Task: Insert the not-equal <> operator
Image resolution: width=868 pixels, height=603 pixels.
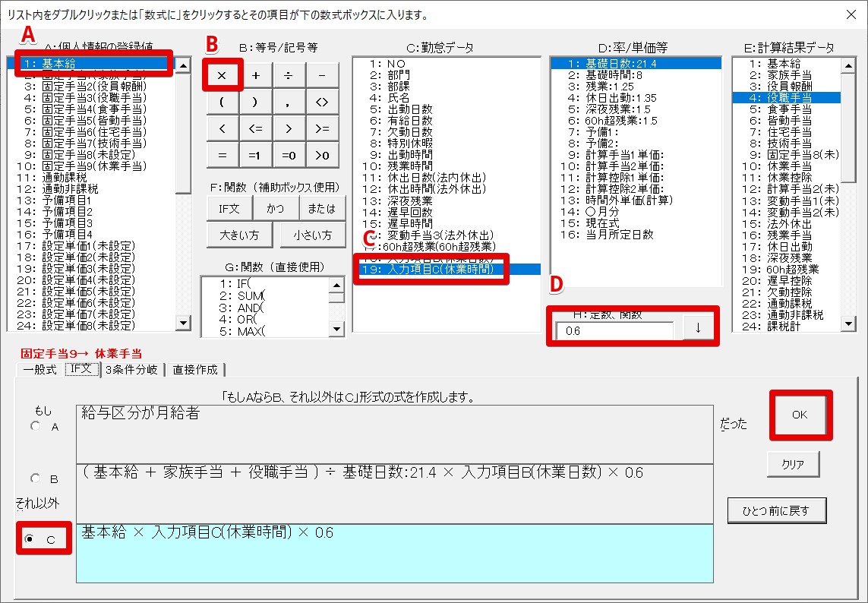Action: tap(322, 102)
